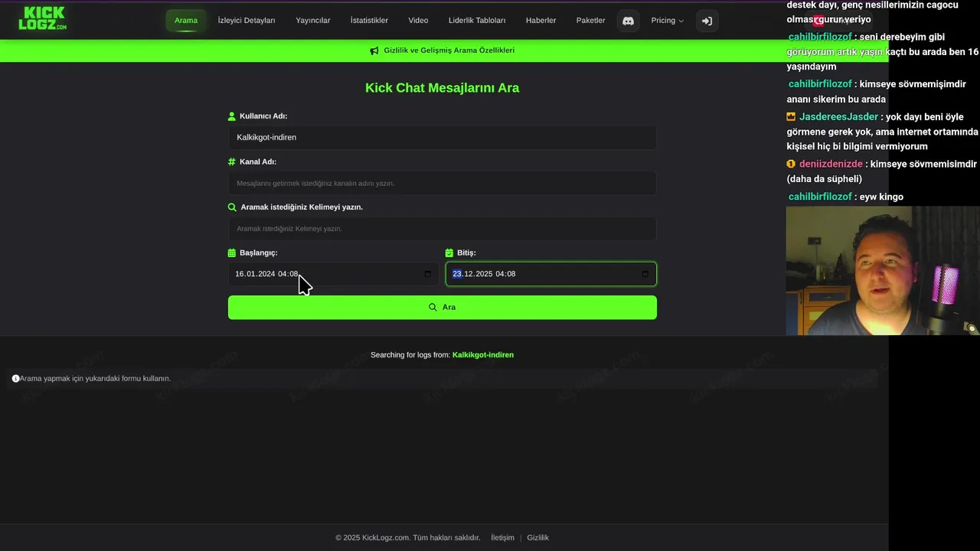The height and width of the screenshot is (551, 980).
Task: Click the Bitiş label calendar-check icon
Action: point(449,253)
